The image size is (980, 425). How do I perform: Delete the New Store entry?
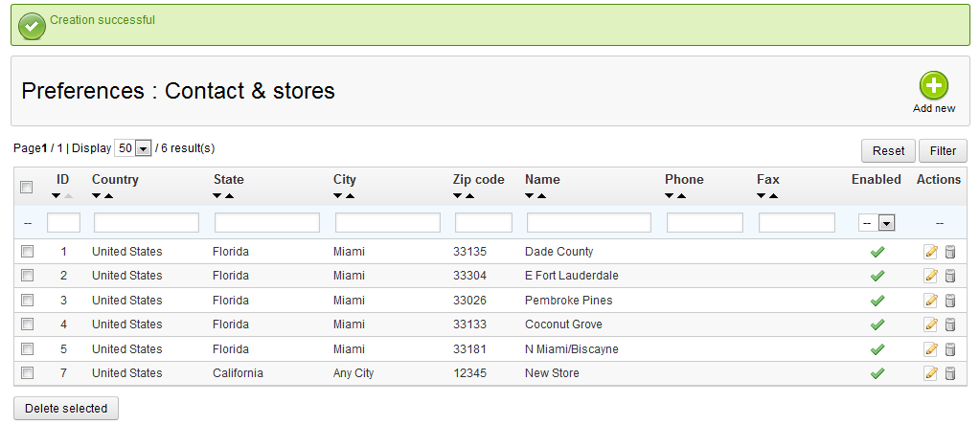[950, 373]
